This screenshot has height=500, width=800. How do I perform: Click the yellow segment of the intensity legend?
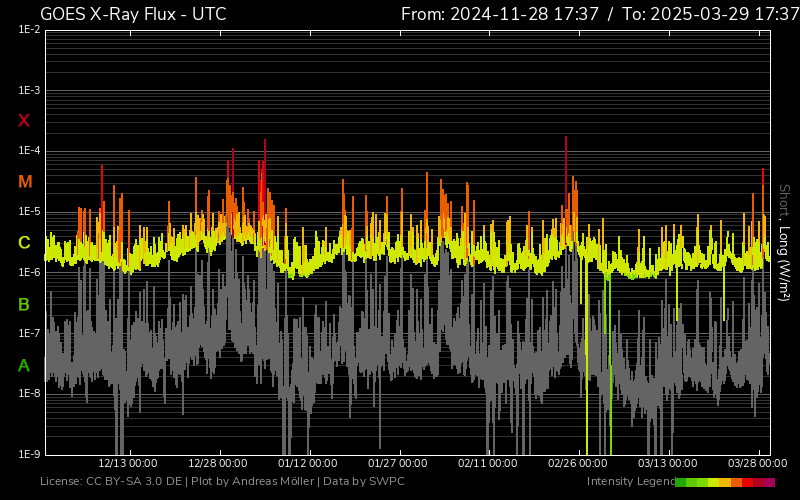[x=714, y=482]
